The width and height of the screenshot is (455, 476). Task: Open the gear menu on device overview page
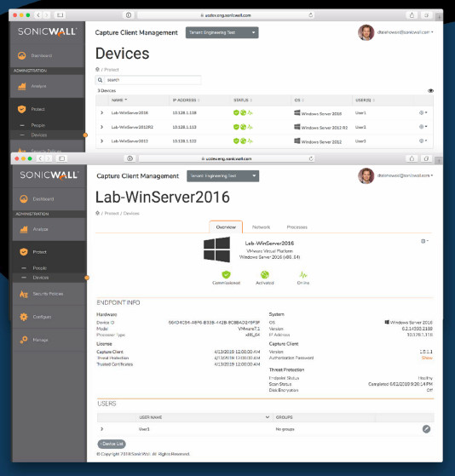[x=424, y=241]
